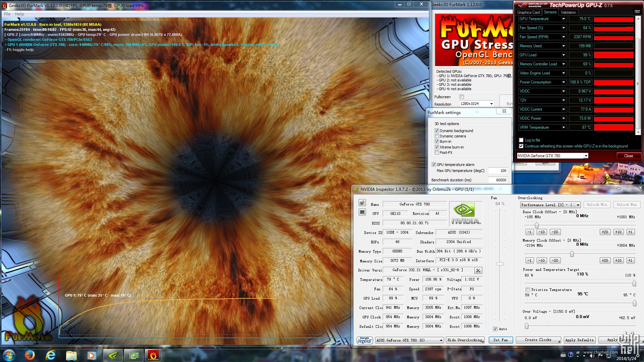Check Priorize Temperature in Inspector
The height and width of the screenshot is (362, 644).
click(x=528, y=290)
